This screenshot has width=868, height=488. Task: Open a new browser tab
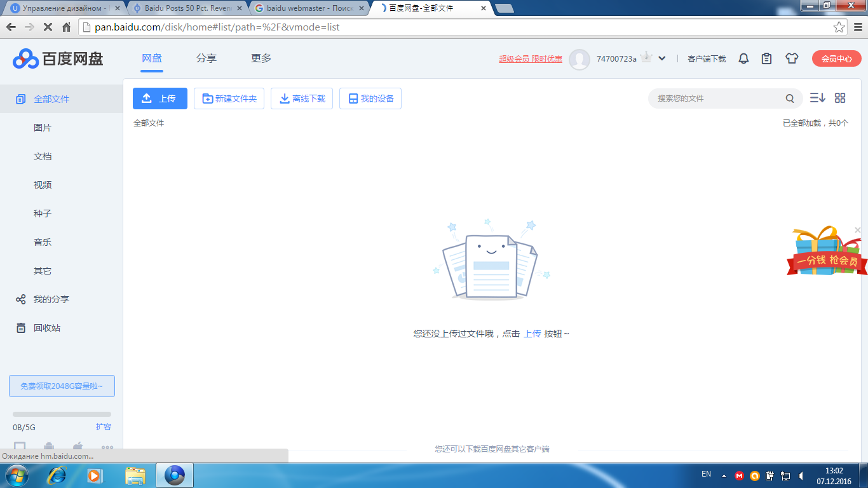pos(504,8)
